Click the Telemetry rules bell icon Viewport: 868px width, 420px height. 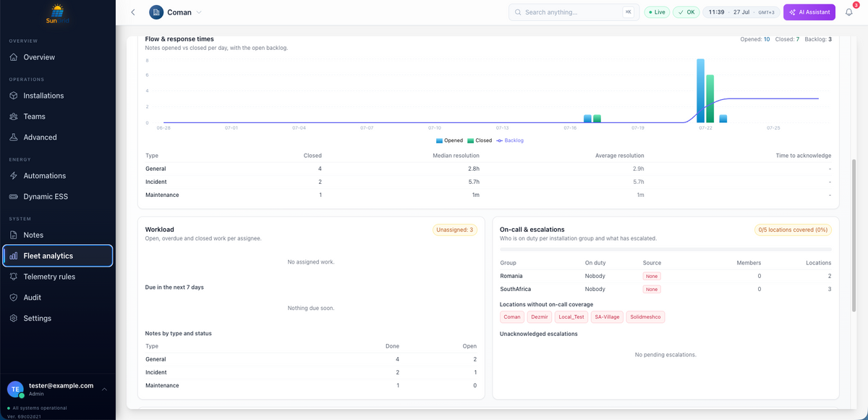14,277
